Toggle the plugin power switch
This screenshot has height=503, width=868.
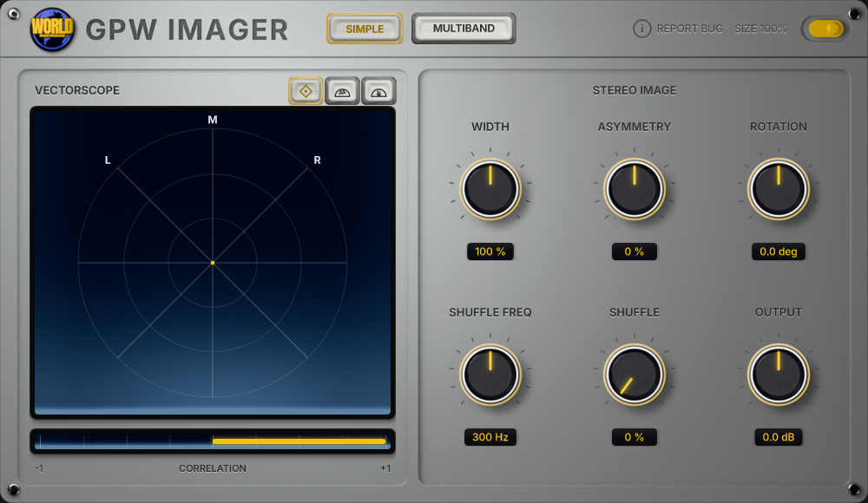point(826,29)
